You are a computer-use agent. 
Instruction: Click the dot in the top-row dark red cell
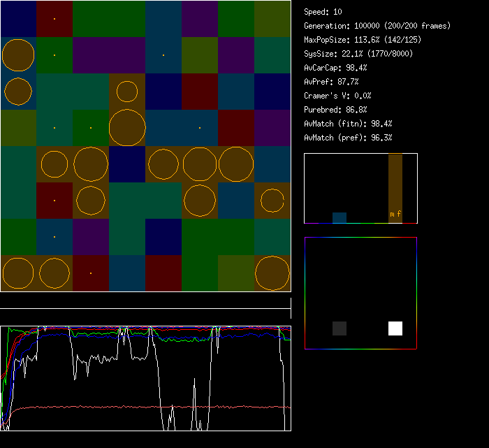[x=54, y=19]
